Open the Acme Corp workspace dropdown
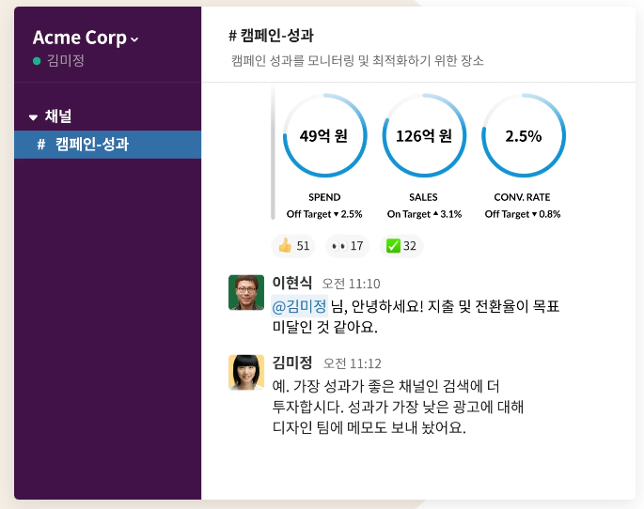This screenshot has height=509, width=644. pos(86,38)
